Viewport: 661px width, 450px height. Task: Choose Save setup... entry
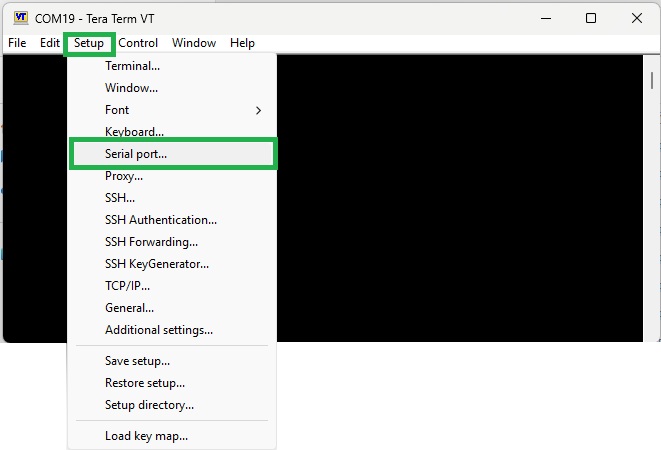(172, 361)
